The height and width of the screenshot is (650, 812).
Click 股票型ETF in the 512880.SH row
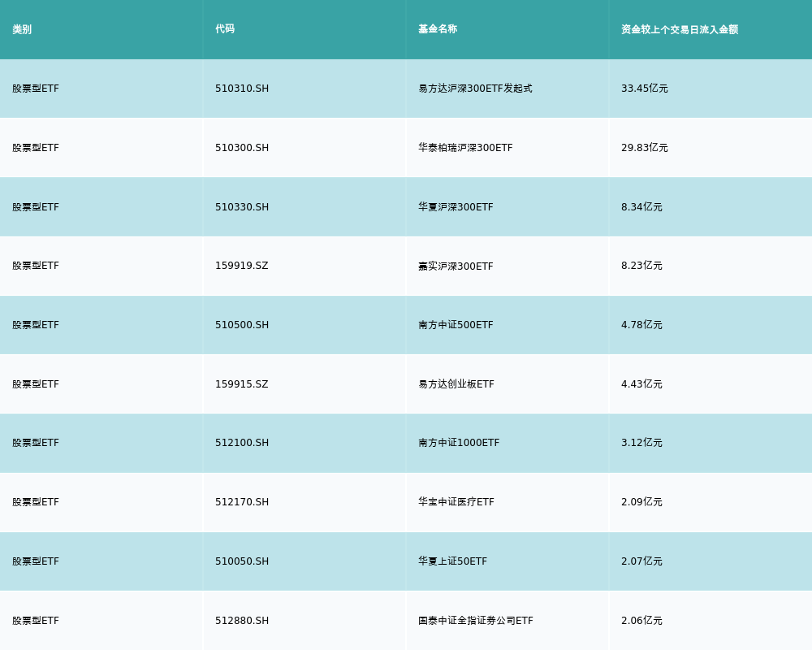coord(36,621)
